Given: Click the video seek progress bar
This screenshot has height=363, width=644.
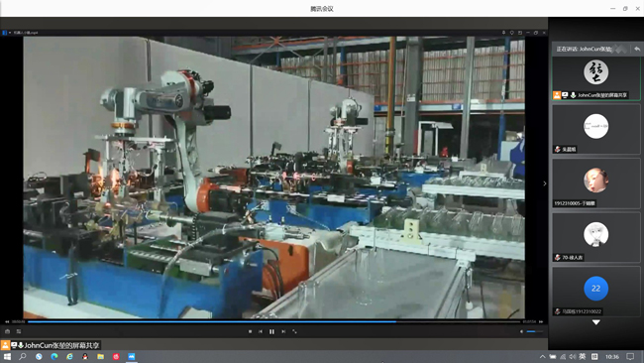Looking at the screenshot, I should [x=274, y=321].
